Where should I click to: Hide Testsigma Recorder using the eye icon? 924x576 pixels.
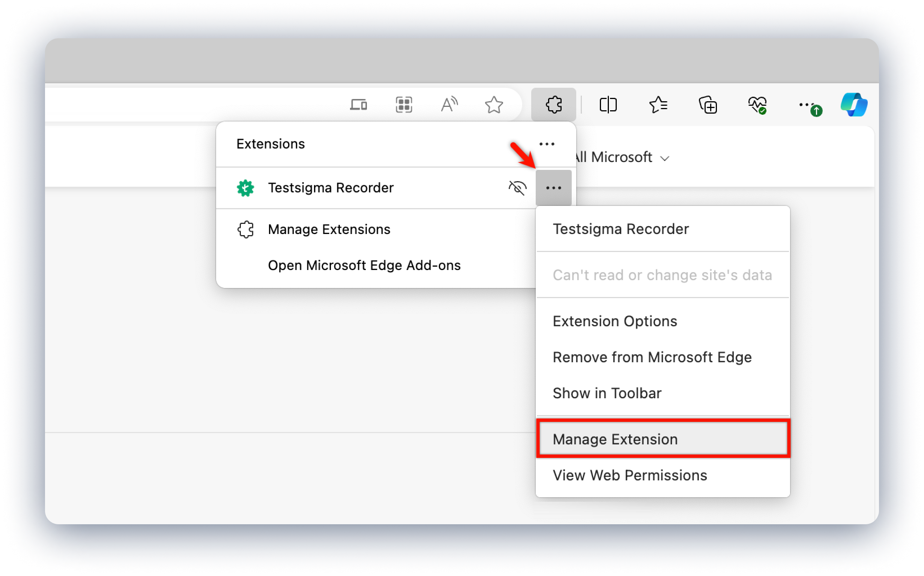pyautogui.click(x=518, y=187)
